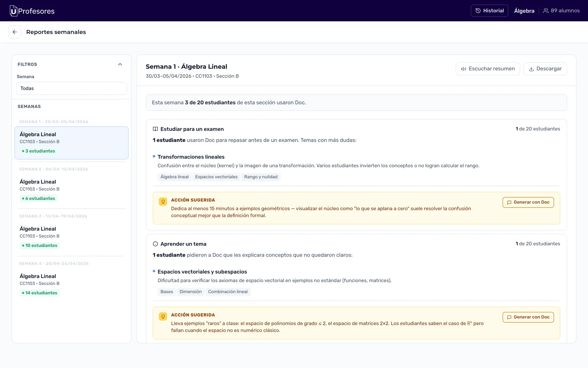The width and height of the screenshot is (588, 368).
Task: Click the 'Dimensión' tag
Action: pos(190,292)
